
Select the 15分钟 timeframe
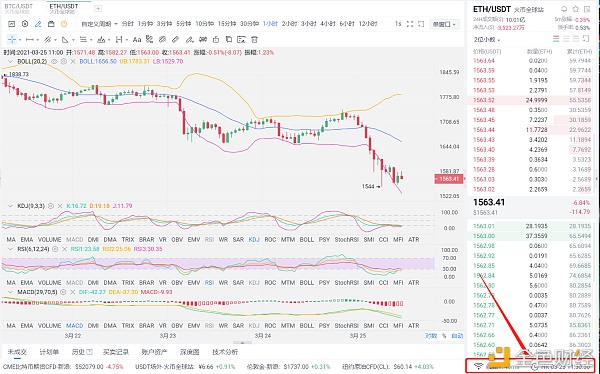click(x=227, y=24)
